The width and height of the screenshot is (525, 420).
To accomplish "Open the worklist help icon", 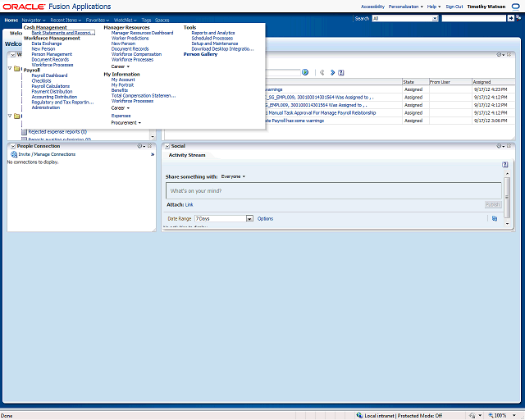I will coord(340,72).
